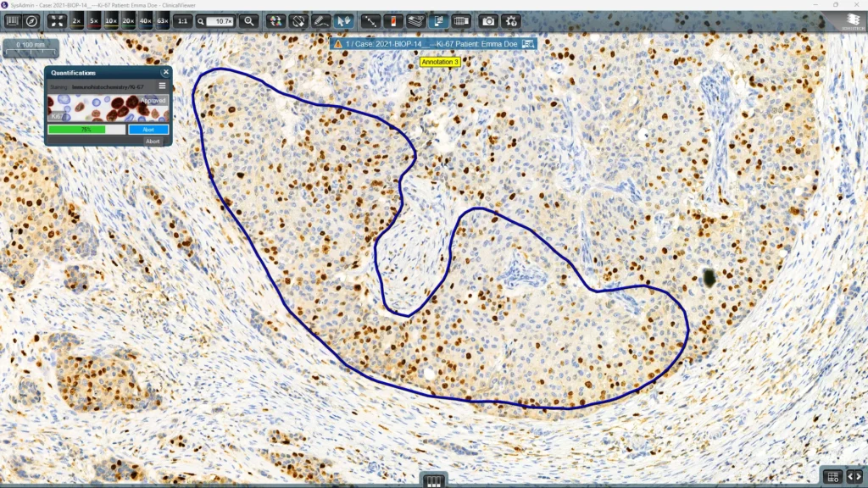The height and width of the screenshot is (488, 868).
Task: Click the Ki67 staining preview thumbnail
Action: [108, 108]
